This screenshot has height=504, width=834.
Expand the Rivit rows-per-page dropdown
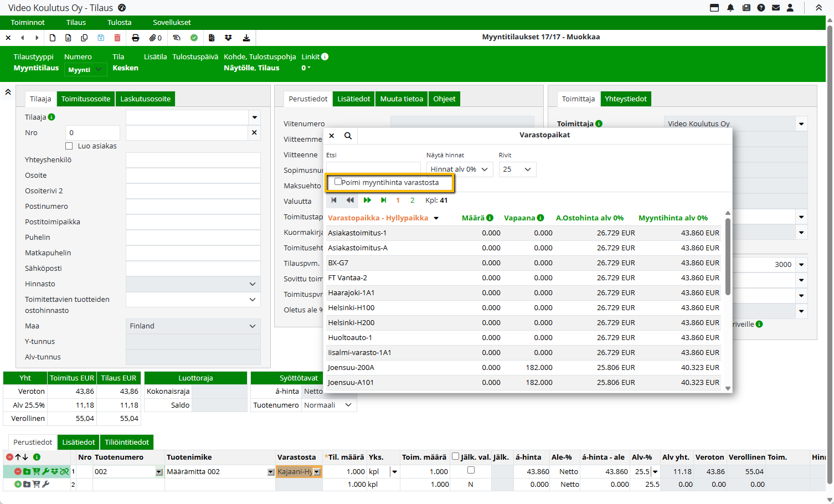point(517,169)
